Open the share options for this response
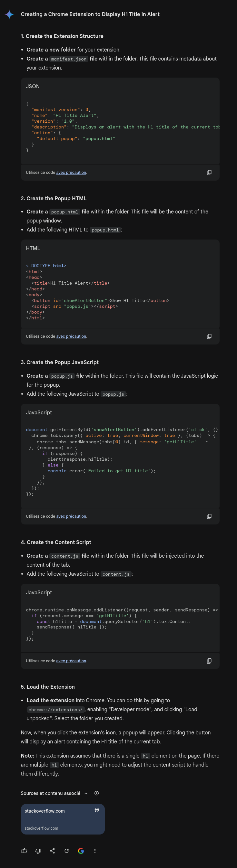The height and width of the screenshot is (868, 237). [x=52, y=851]
